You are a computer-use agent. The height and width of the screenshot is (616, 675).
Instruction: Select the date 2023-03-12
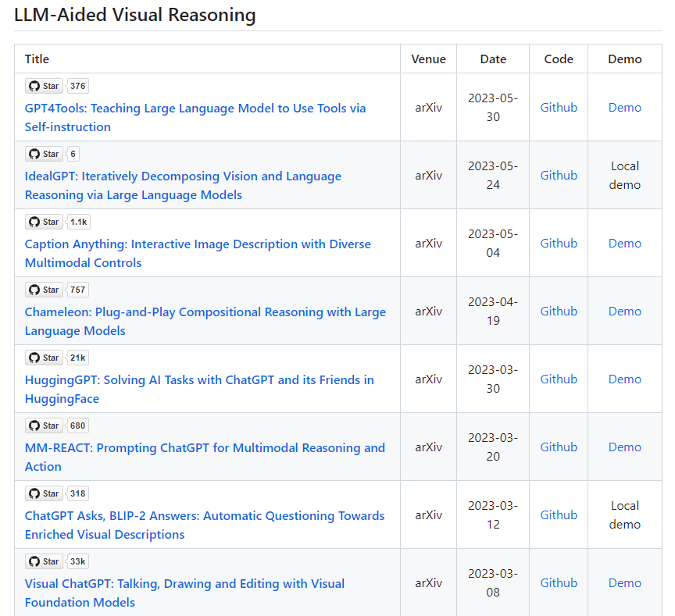tap(493, 515)
